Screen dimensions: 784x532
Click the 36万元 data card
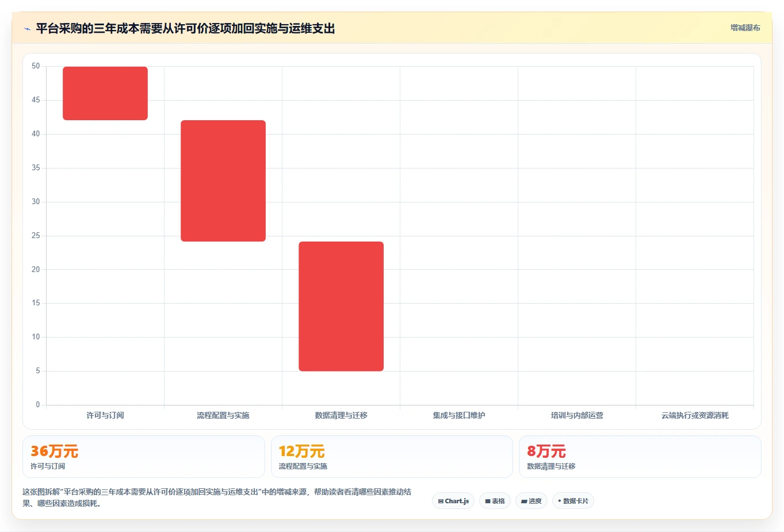coord(144,457)
